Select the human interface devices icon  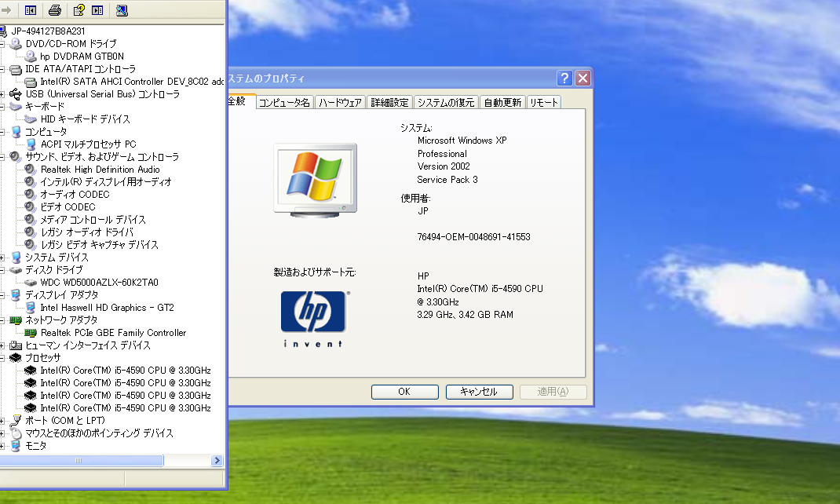point(16,345)
